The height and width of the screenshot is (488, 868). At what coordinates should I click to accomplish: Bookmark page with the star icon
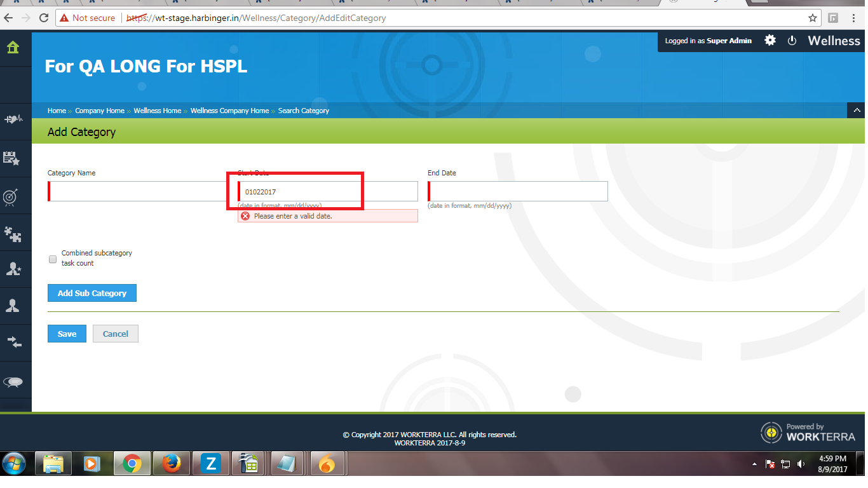click(812, 18)
